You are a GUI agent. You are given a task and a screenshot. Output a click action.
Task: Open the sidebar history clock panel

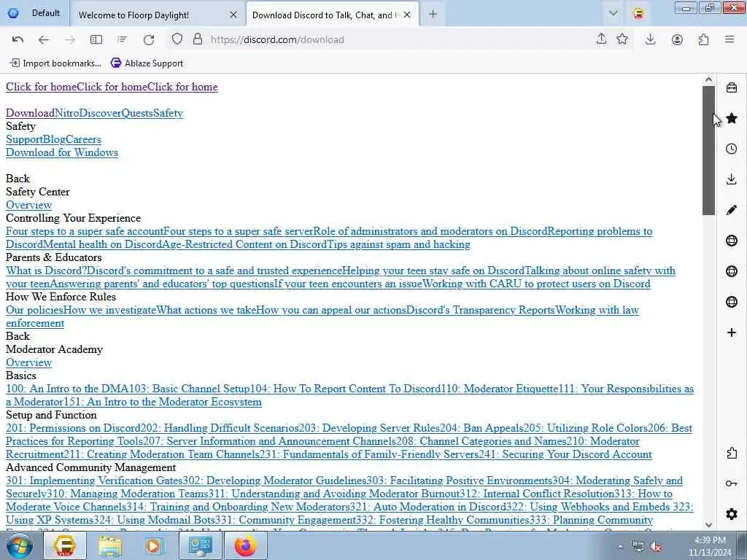[x=732, y=149]
